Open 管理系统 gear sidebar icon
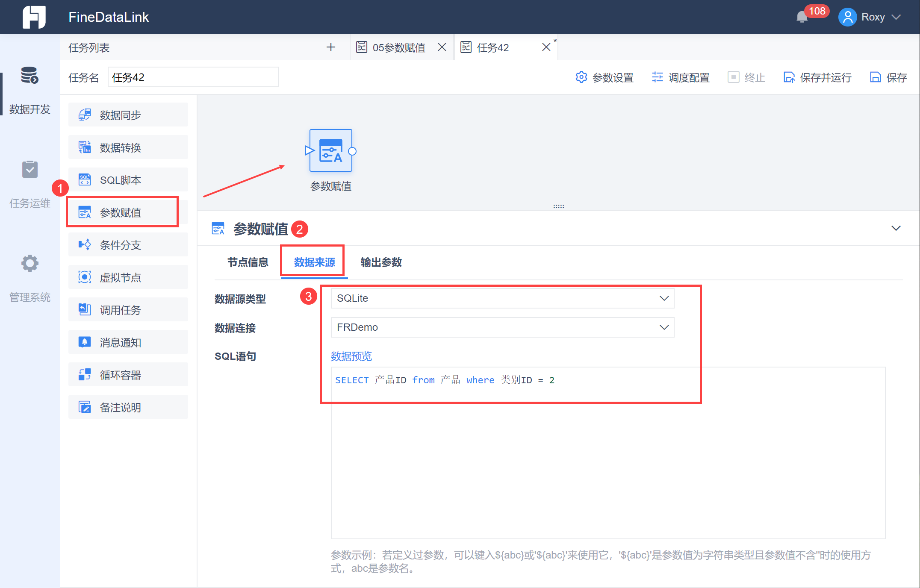 29,263
